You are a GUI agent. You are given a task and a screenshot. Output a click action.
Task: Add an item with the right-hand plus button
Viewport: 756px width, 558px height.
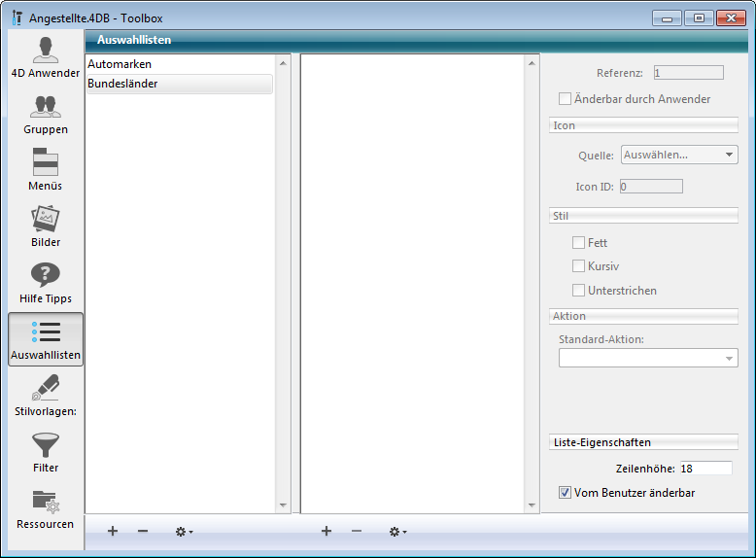click(326, 531)
